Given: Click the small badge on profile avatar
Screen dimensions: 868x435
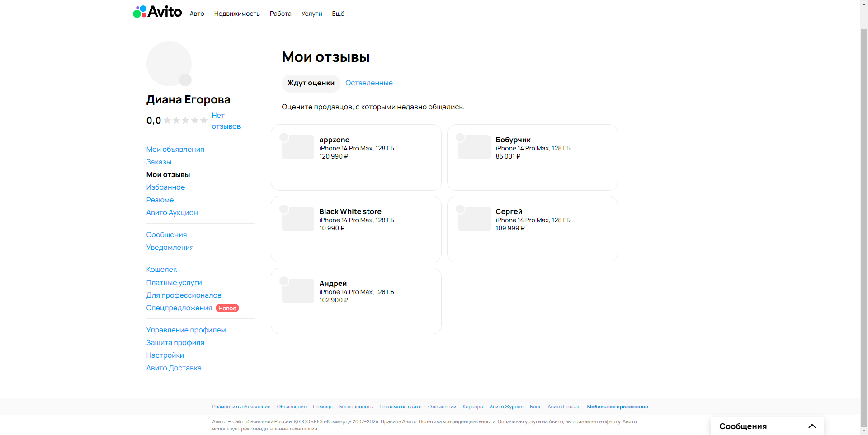Looking at the screenshot, I should pos(185,80).
